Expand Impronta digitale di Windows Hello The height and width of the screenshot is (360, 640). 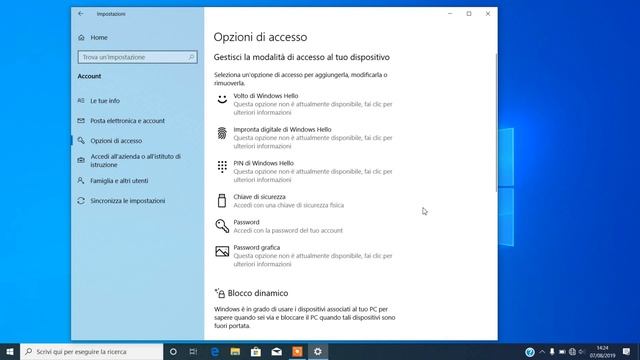tap(304, 138)
